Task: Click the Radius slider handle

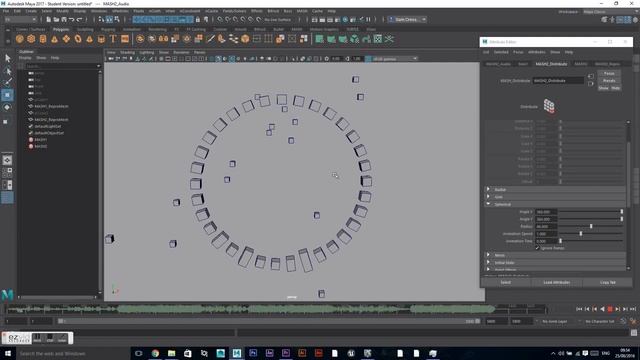Action: pyautogui.click(x=591, y=226)
